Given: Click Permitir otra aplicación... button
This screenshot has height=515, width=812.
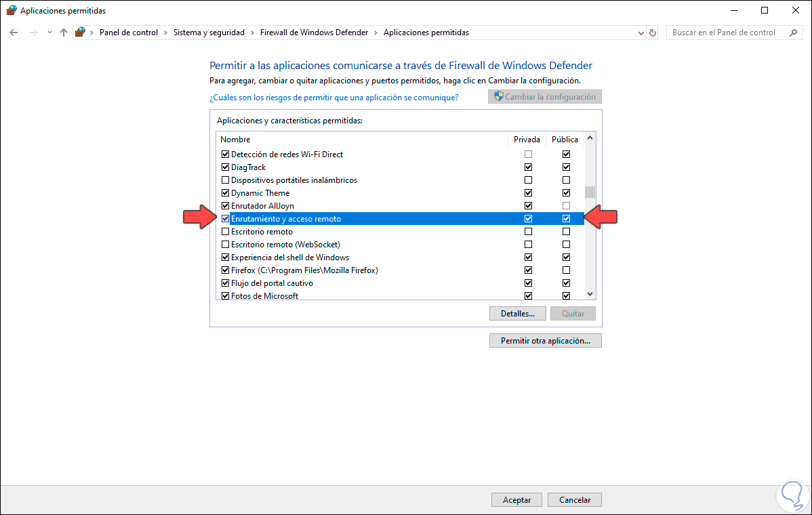Looking at the screenshot, I should [x=546, y=341].
